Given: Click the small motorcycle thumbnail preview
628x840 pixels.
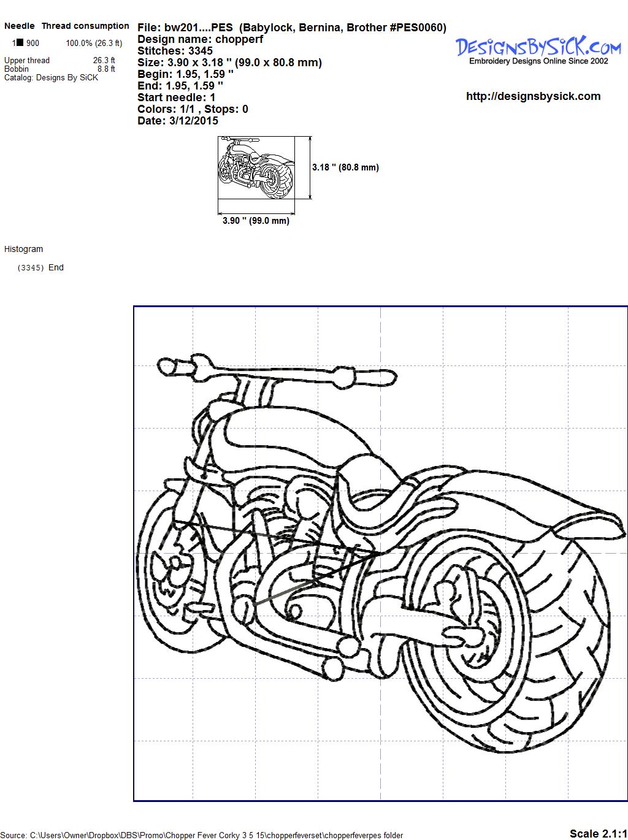Looking at the screenshot, I should [x=256, y=168].
